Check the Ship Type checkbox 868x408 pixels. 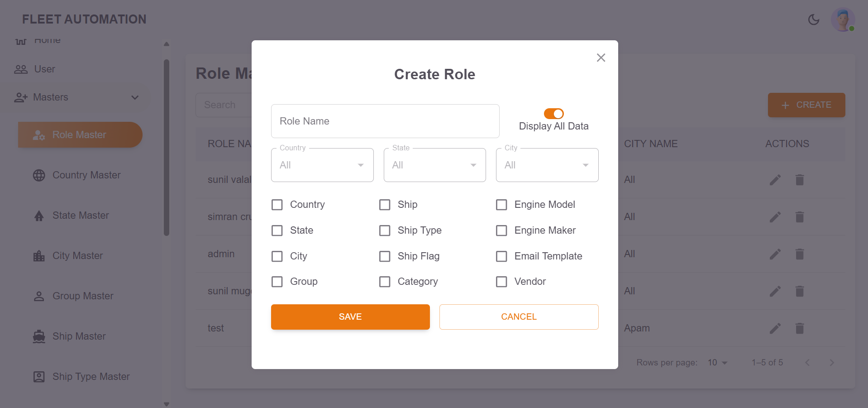(385, 230)
